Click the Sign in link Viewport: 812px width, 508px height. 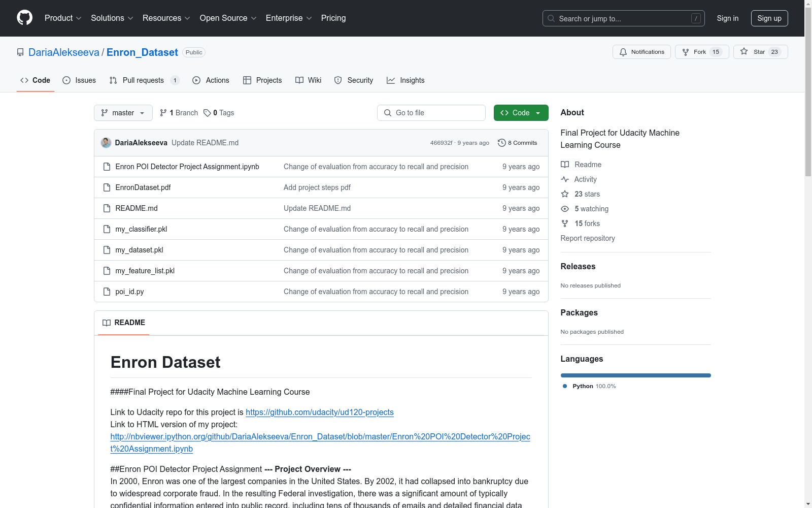tap(728, 18)
